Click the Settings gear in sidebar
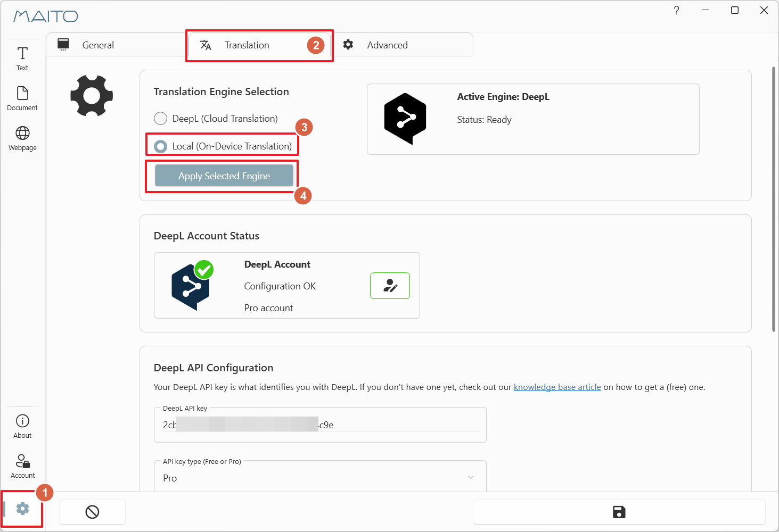Screen dimensions: 779x532 (x=22, y=509)
